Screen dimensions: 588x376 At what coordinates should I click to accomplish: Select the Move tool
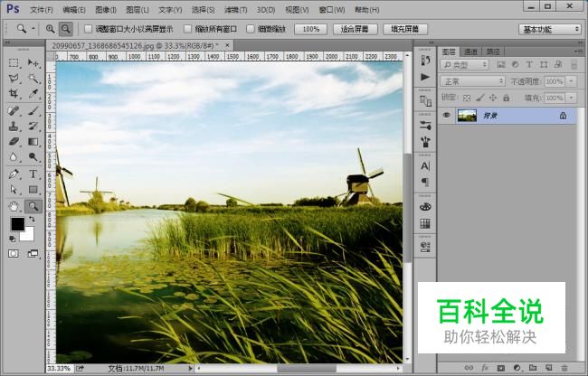(33, 63)
